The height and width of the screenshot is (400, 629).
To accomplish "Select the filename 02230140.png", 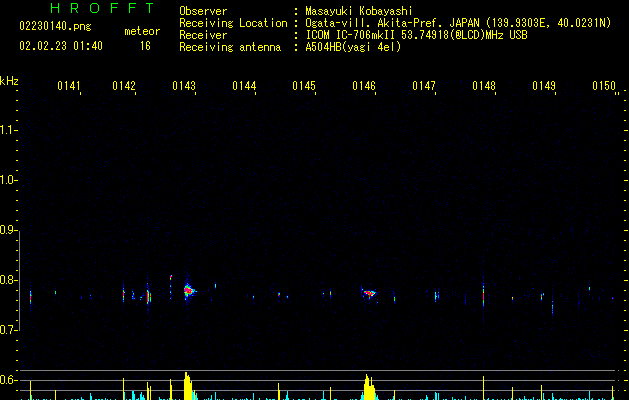I will (55, 27).
